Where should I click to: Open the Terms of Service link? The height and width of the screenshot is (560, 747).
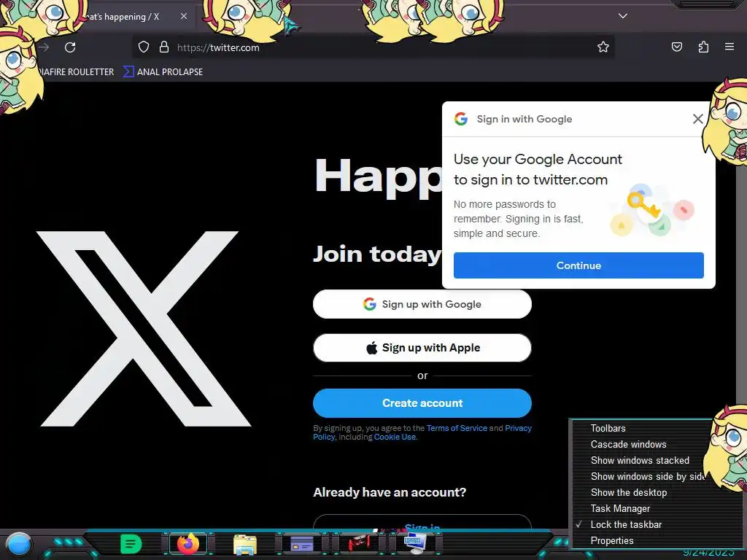pos(457,428)
